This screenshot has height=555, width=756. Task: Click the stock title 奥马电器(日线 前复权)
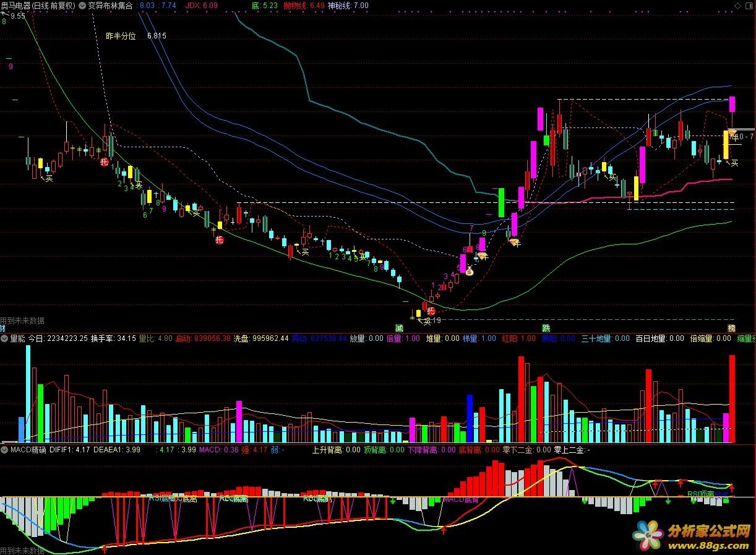tap(38, 6)
